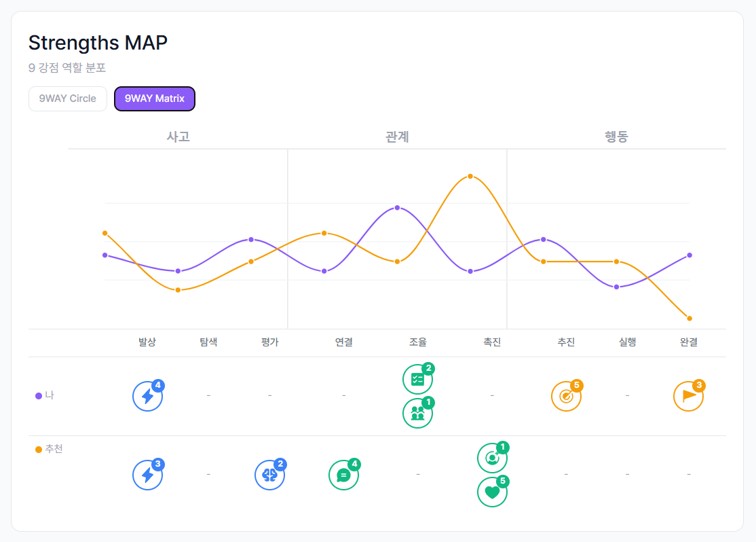The width and height of the screenshot is (756, 542).
Task: Click the group 조율 icon with badge 1
Action: (x=417, y=413)
